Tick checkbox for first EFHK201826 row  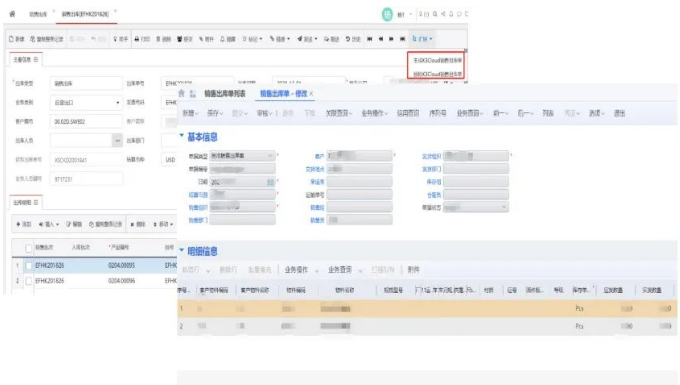click(29, 265)
